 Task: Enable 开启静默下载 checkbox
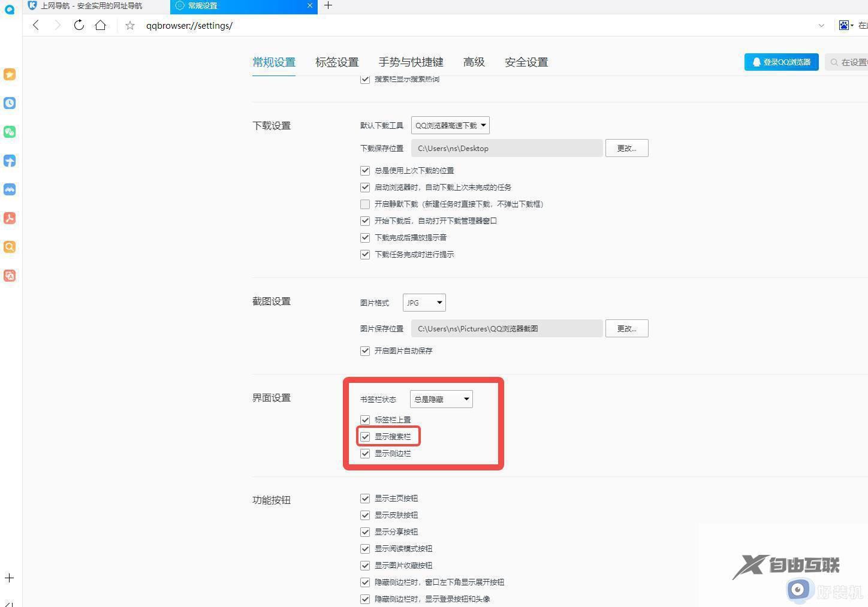coord(365,204)
